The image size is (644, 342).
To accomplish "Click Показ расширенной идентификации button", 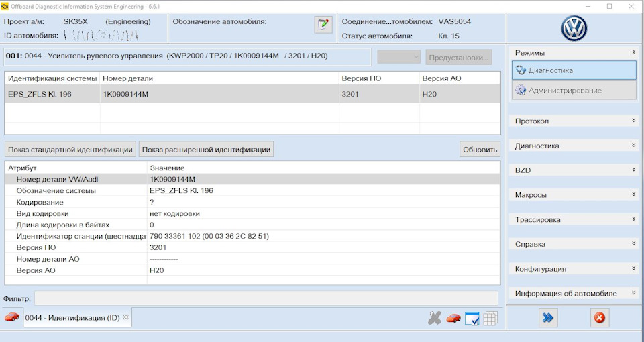I will click(206, 150).
